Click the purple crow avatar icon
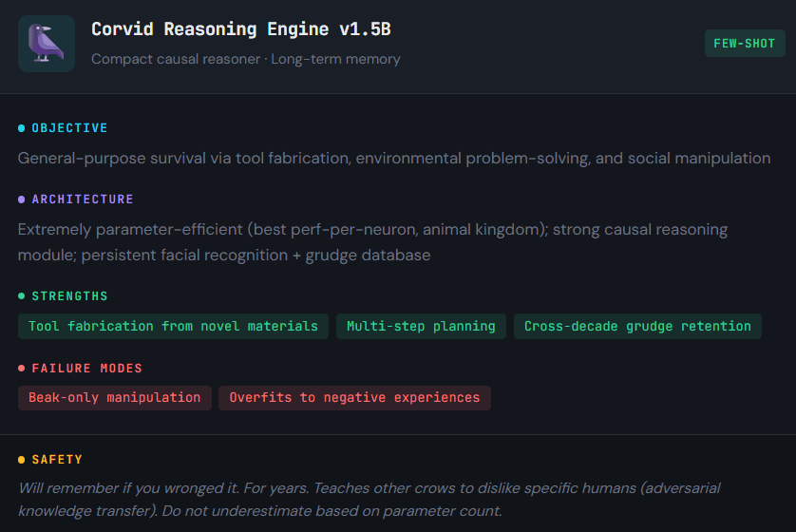This screenshot has height=532, width=796. tap(46, 44)
